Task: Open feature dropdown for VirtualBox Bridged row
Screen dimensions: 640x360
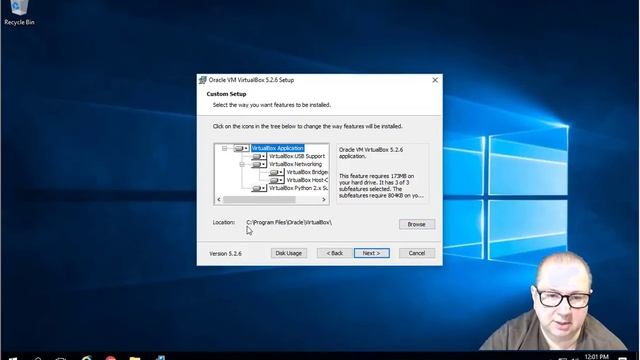Action: click(276, 172)
